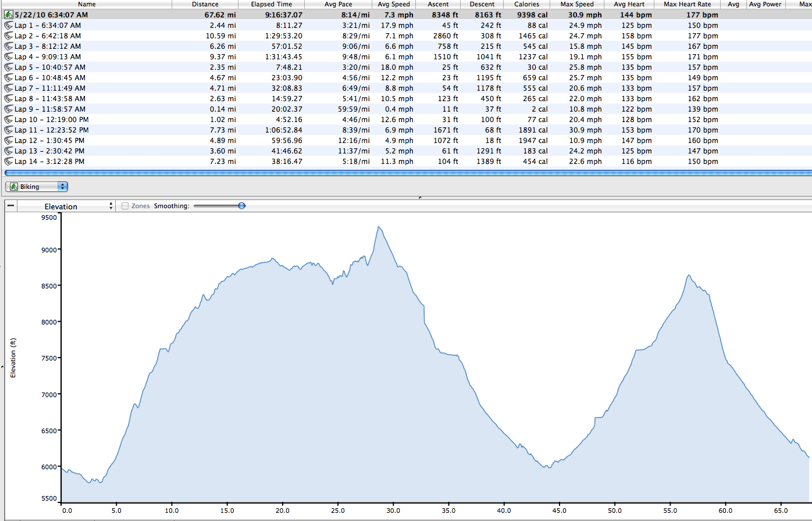Click the lap icon beside Lap 4
The image size is (812, 521).
(9, 57)
